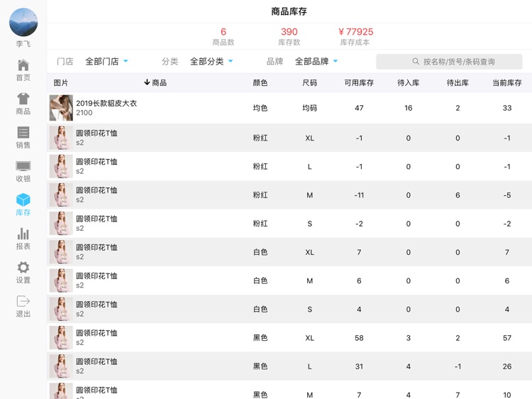Click the 尺码 column header
Screen dimensions: 532x399
[309, 82]
